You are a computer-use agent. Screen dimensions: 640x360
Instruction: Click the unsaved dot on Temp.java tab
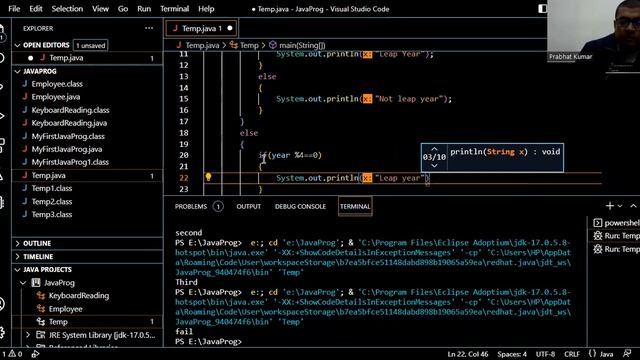click(x=229, y=28)
